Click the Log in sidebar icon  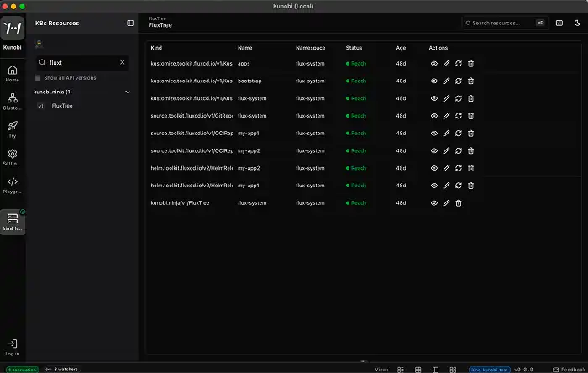pyautogui.click(x=13, y=347)
